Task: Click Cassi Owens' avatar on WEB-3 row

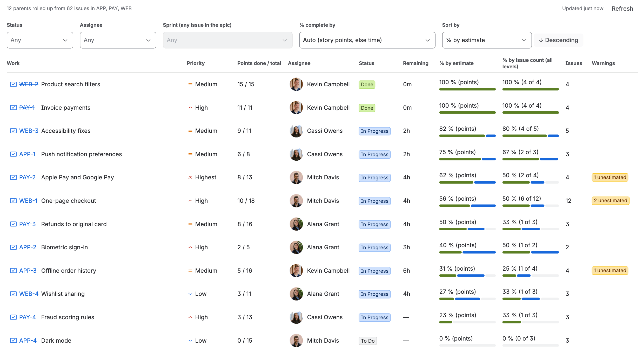Action: 296,131
